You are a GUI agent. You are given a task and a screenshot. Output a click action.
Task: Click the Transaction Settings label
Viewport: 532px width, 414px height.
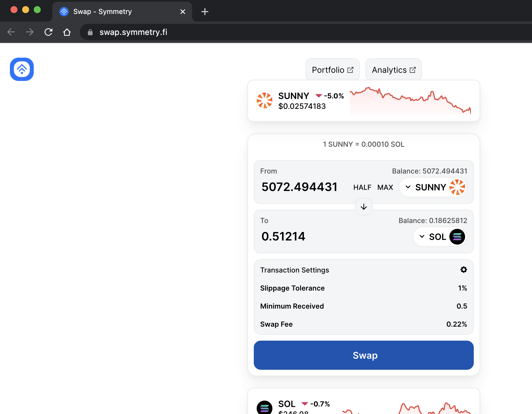pos(295,270)
